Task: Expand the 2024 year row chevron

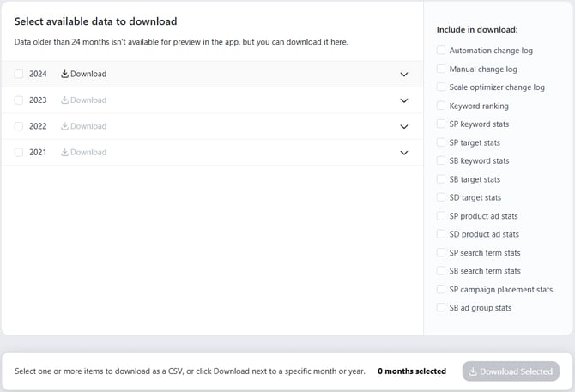Action: [x=403, y=75]
